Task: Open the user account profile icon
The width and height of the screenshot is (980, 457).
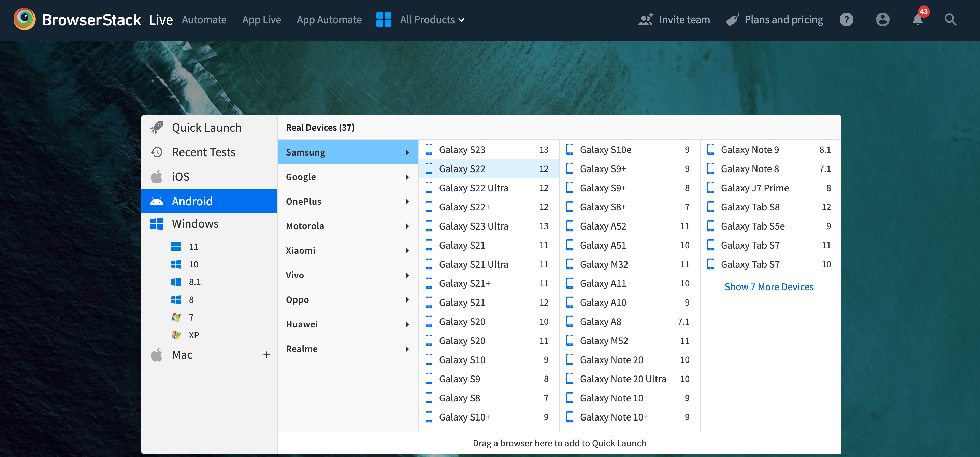Action: [882, 19]
